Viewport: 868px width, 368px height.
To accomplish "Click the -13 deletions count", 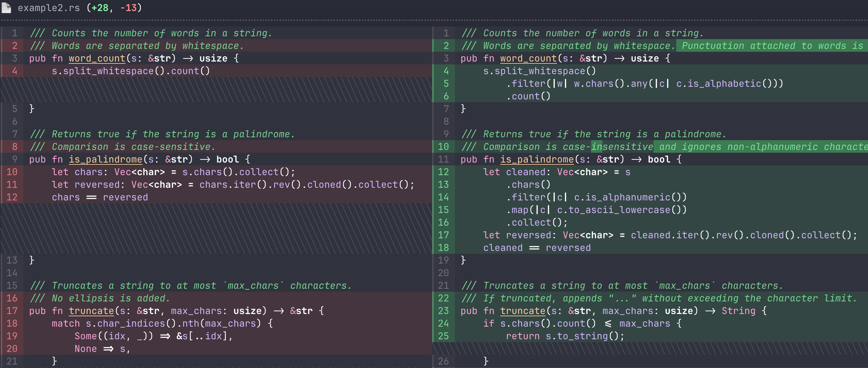I will 128,8.
